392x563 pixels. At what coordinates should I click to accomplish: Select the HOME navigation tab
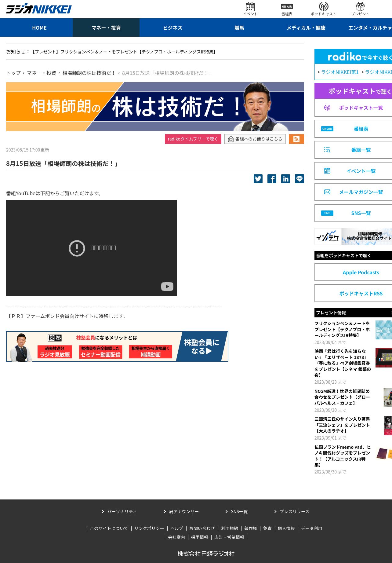(x=39, y=28)
